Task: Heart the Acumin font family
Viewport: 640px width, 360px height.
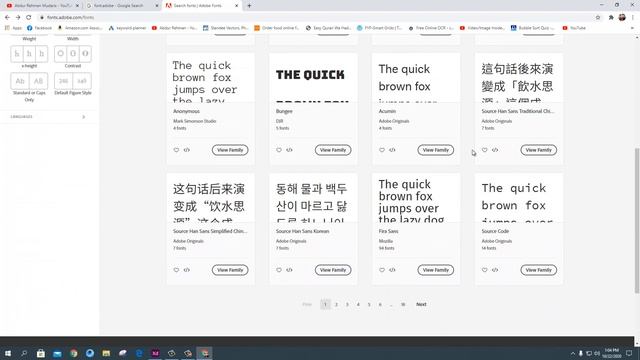Action: 382,150
